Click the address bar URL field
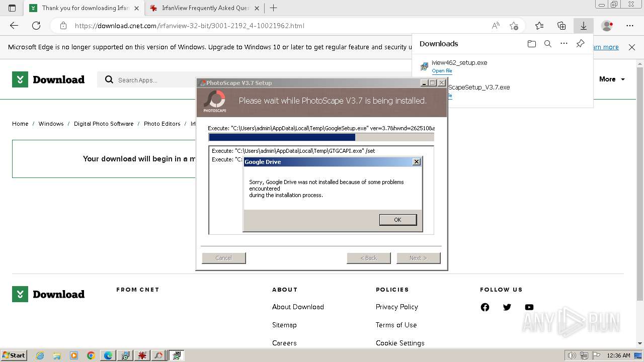Screen dimensions: 644x362 (282, 26)
